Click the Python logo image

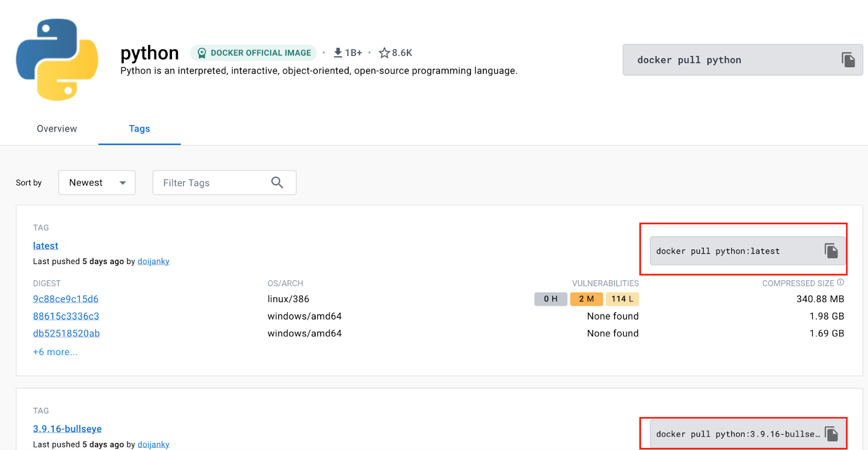tap(57, 60)
